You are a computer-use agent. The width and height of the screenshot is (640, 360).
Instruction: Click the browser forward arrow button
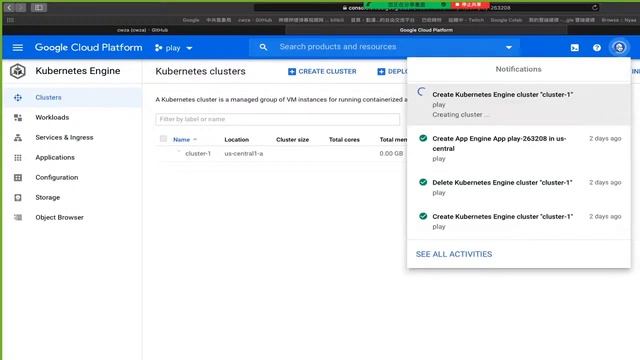(x=21, y=8)
